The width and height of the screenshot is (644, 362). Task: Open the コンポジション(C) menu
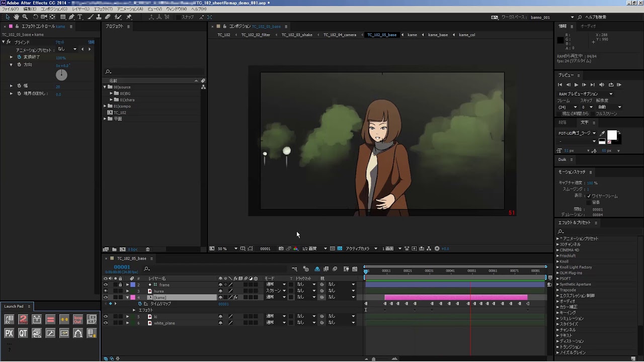pos(54,9)
